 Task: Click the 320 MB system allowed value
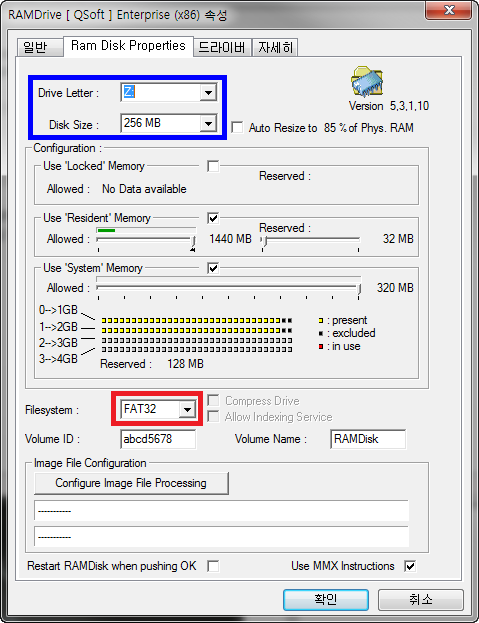click(395, 288)
